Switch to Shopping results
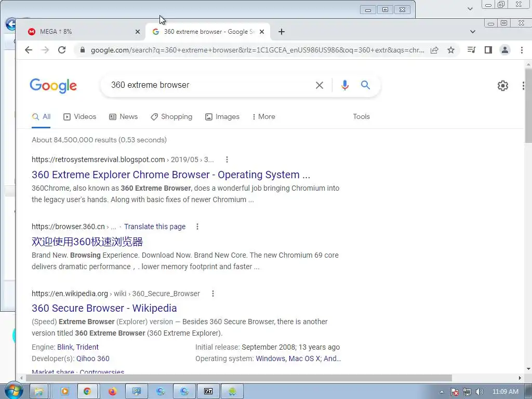This screenshot has width=532, height=399. 171,117
